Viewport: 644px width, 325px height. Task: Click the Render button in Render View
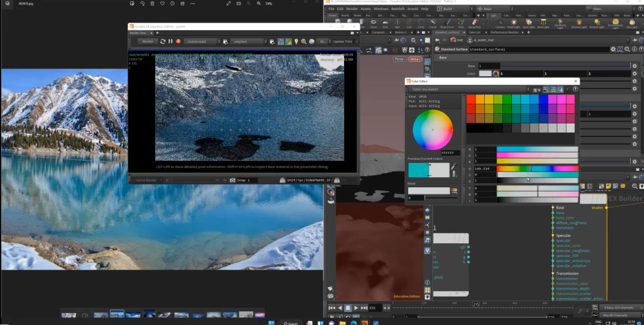coord(147,41)
